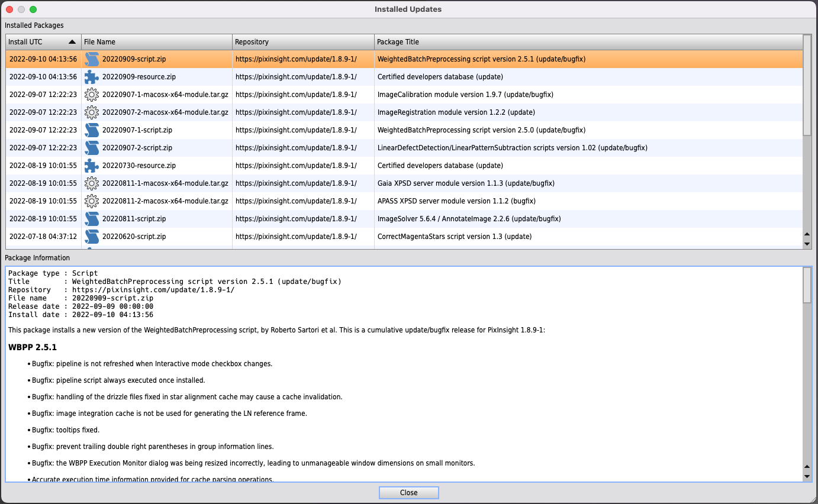Click the packages list scrollbar up arrow

pos(807,235)
